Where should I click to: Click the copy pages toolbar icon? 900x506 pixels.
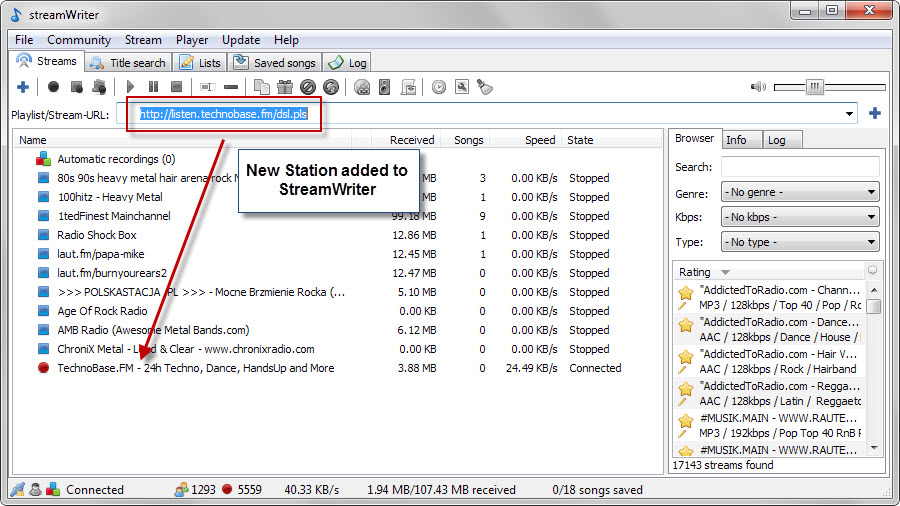262,87
